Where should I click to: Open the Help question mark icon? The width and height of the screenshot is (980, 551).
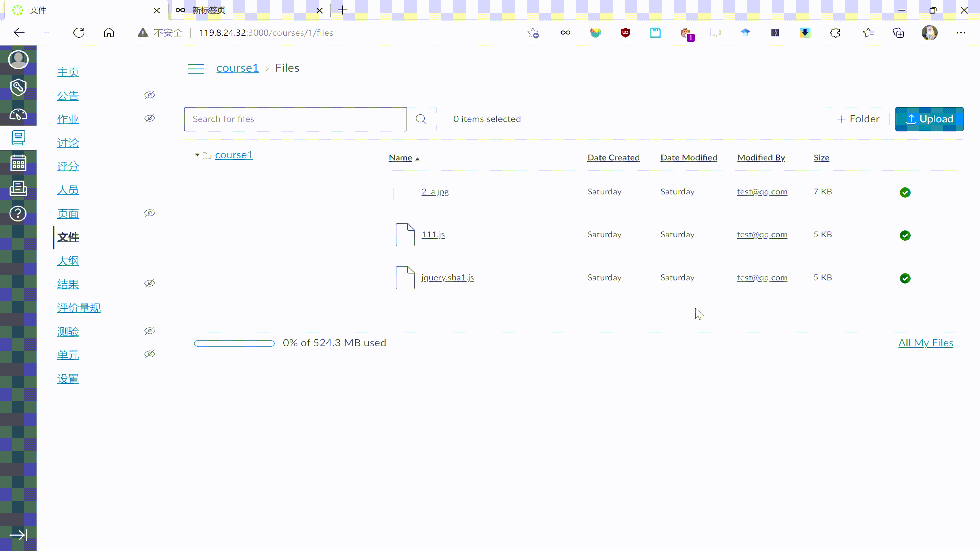[18, 214]
